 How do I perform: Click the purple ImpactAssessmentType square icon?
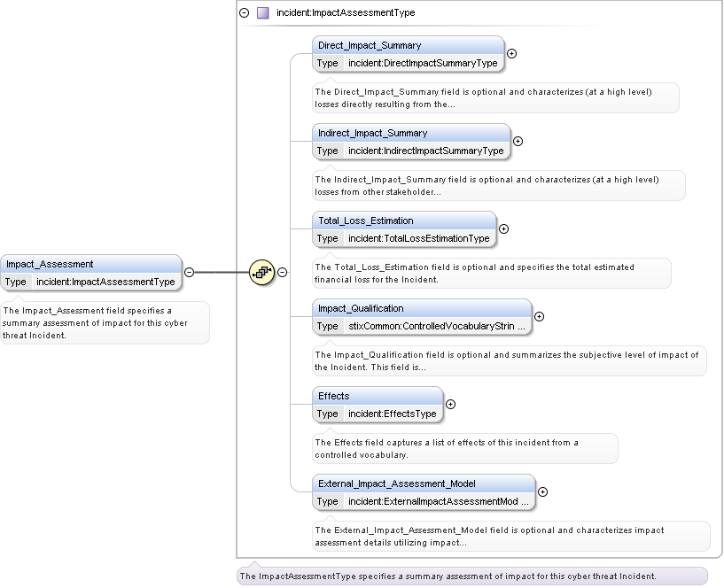[262, 13]
